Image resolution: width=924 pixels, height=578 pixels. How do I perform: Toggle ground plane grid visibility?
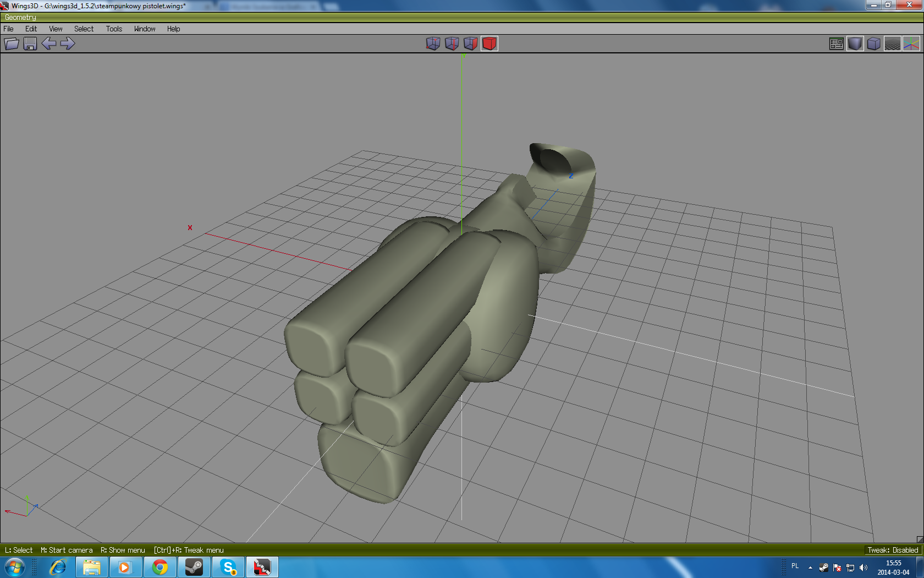click(x=893, y=43)
